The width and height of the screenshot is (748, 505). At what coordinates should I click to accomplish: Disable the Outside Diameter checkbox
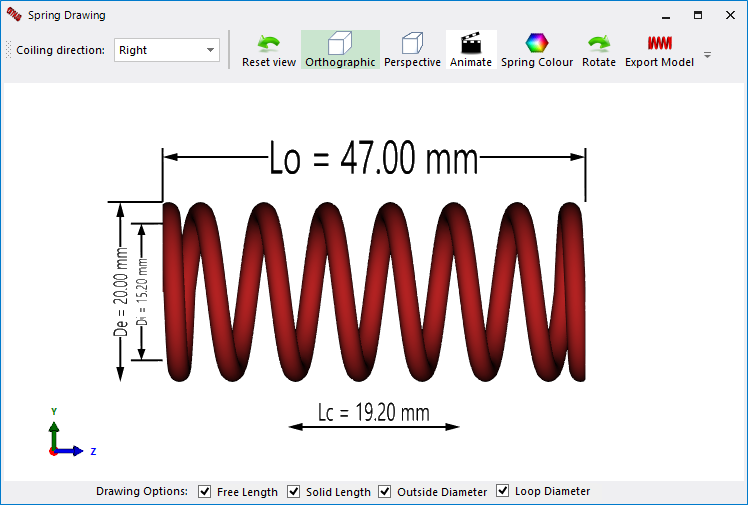coord(384,492)
